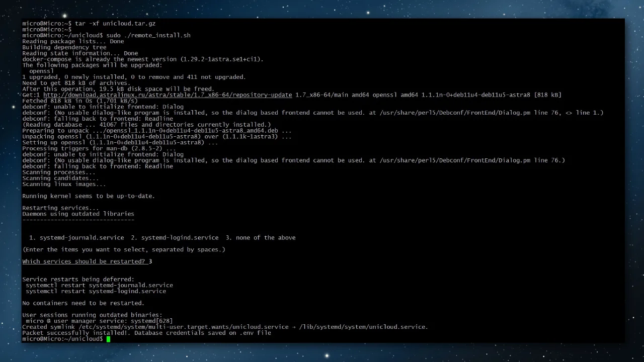
Task: Click 'Daemons using outdated libraries' heading
Action: pyautogui.click(x=78, y=214)
